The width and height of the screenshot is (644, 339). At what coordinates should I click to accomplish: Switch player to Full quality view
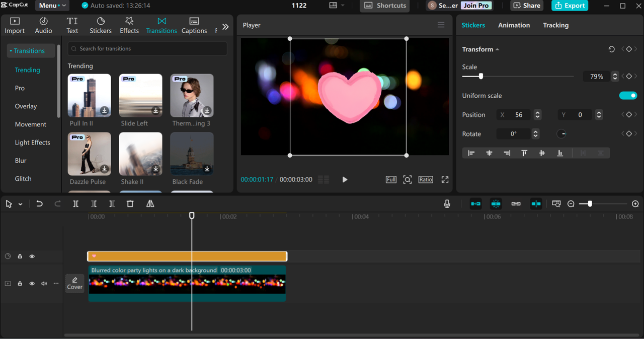click(391, 179)
